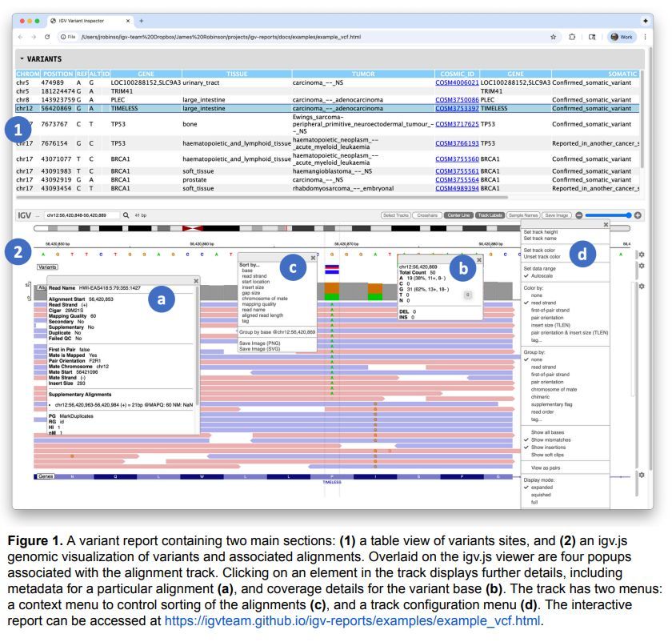Collapse the VARIANTS section triangle

pyautogui.click(x=22, y=58)
